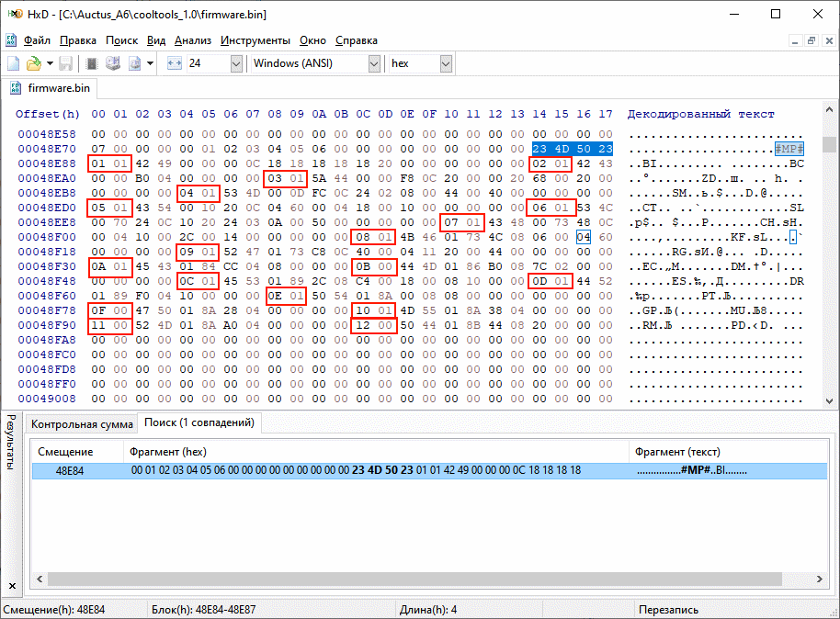Click the vertical Результаты panel label

pyautogui.click(x=11, y=443)
